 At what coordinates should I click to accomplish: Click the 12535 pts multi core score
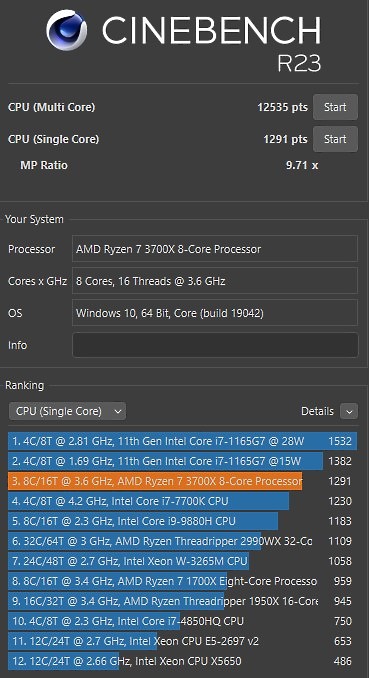coord(282,107)
